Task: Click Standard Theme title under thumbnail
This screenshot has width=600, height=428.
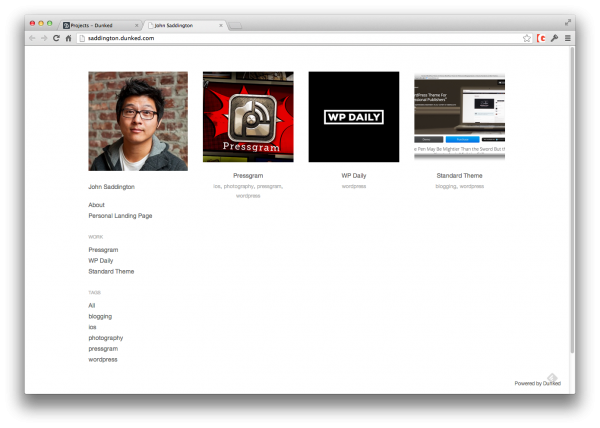Action: pos(460,176)
